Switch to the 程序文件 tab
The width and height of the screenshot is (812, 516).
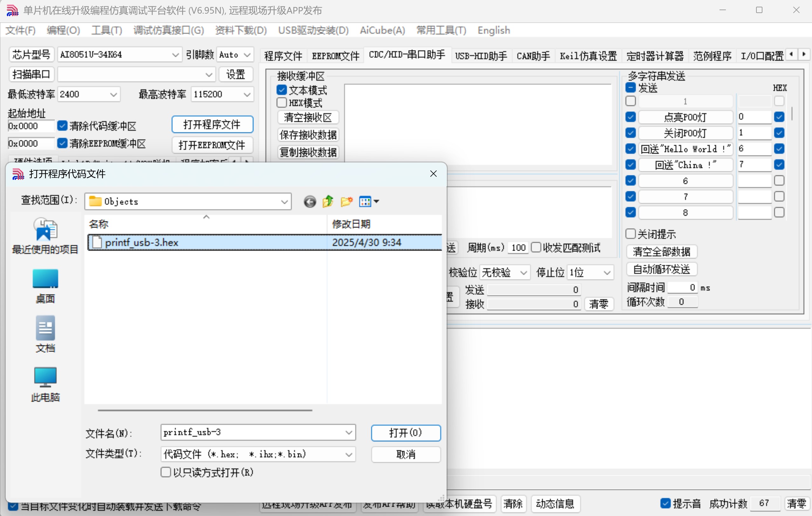coord(283,56)
